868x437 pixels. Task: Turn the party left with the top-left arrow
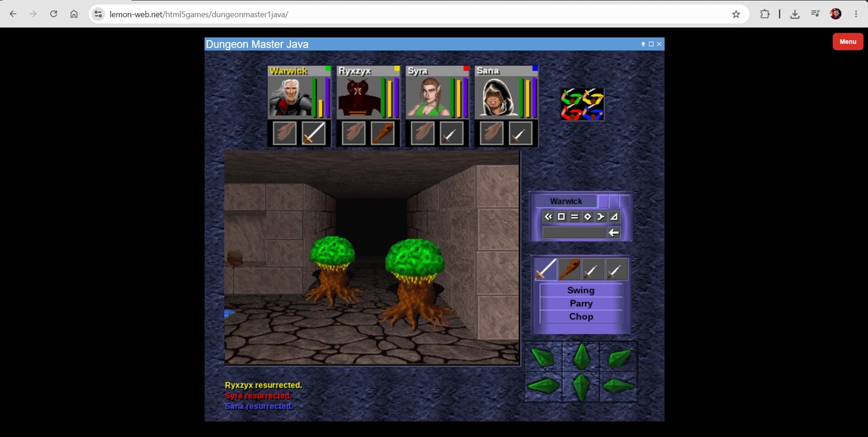point(543,357)
